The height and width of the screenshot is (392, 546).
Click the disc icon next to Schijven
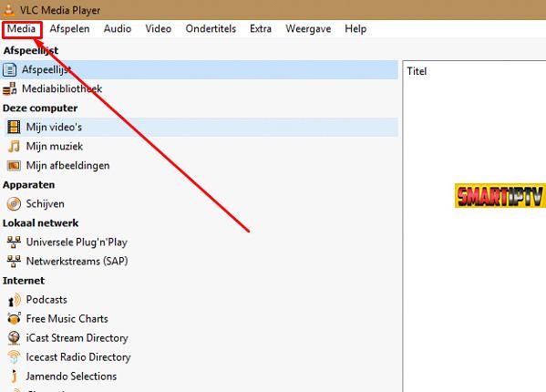pos(14,203)
